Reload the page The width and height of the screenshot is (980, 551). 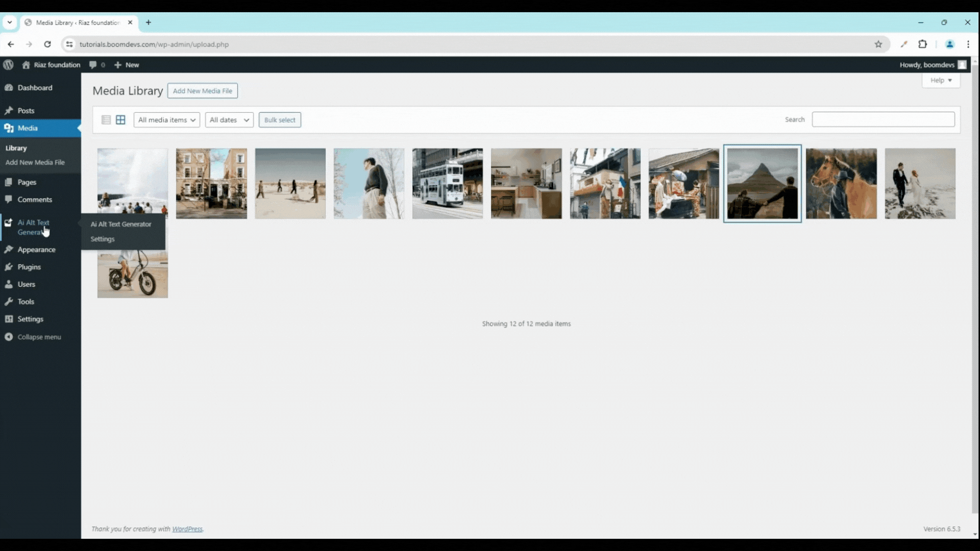[x=47, y=44]
